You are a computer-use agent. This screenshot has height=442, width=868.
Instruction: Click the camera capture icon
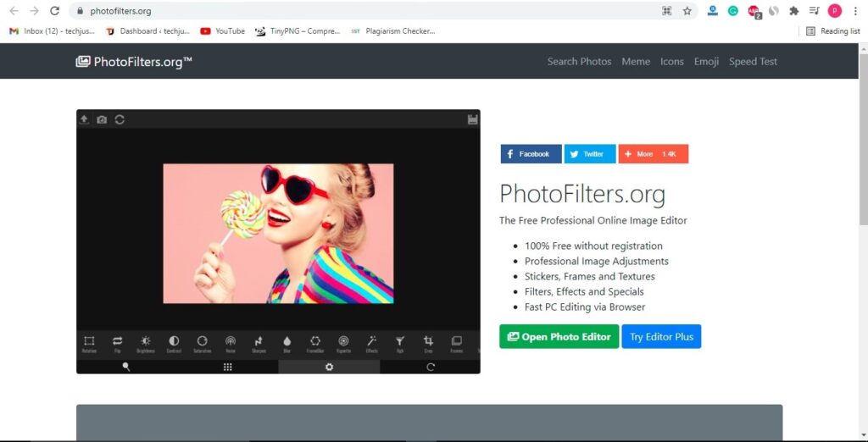[102, 119]
